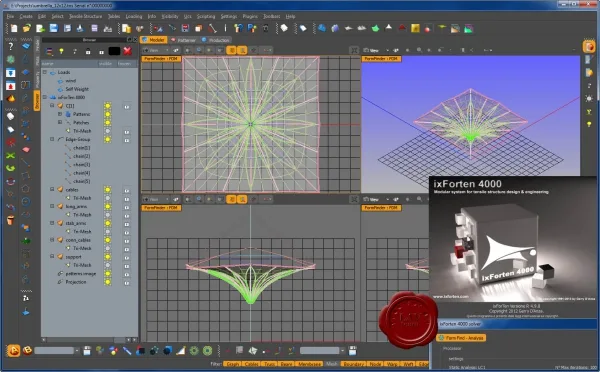The width and height of the screenshot is (600, 372).
Task: Click the Boundary mesh filter button
Action: tap(354, 364)
